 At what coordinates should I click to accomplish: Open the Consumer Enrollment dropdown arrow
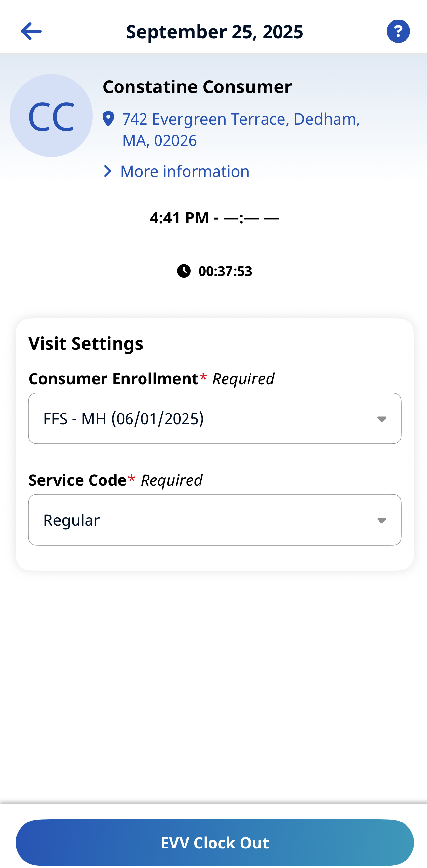[x=381, y=419]
